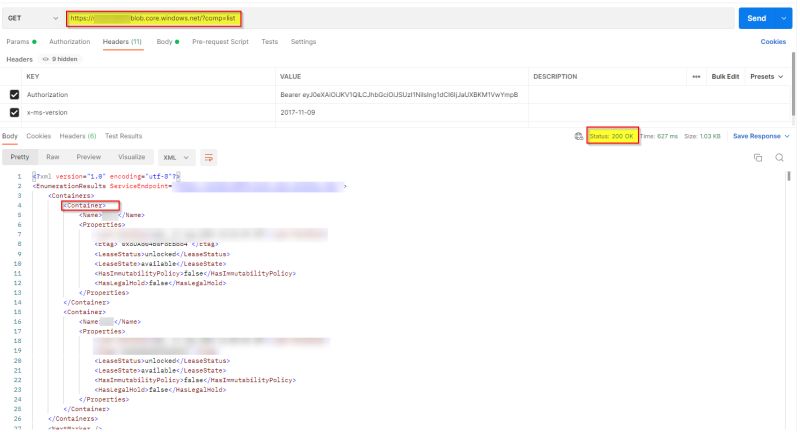Image resolution: width=800 pixels, height=432 pixels.
Task: Switch to Raw response view
Action: [53, 157]
